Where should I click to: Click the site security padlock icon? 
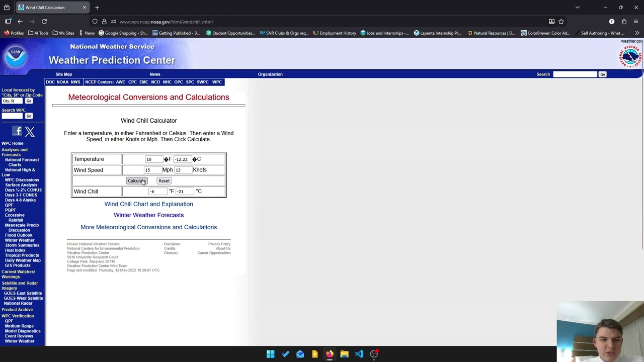point(104,22)
